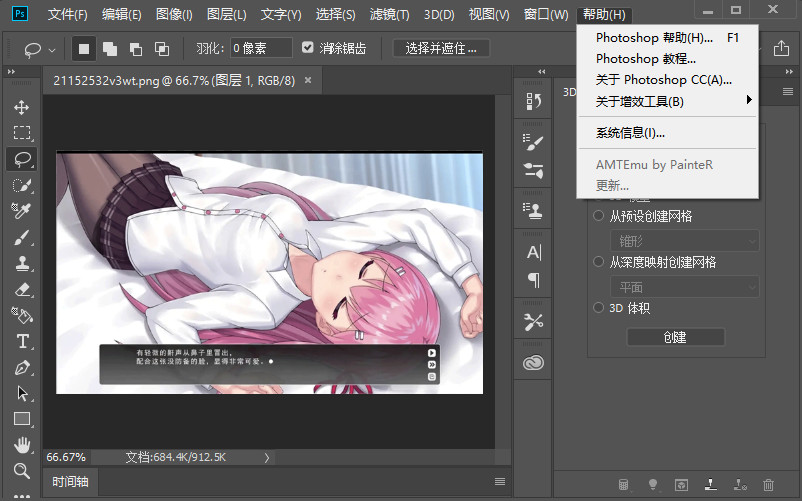Open the History panel icon
Screen dimensions: 802x501
533,101
